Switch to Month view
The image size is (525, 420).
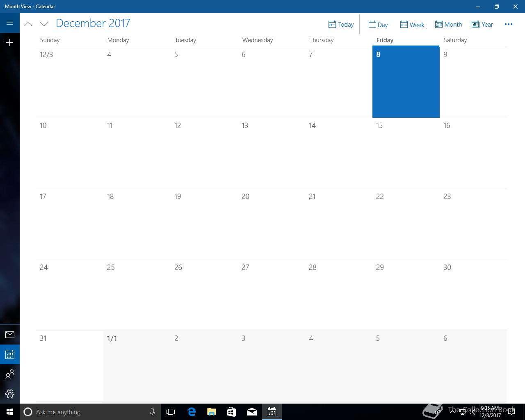tap(448, 25)
